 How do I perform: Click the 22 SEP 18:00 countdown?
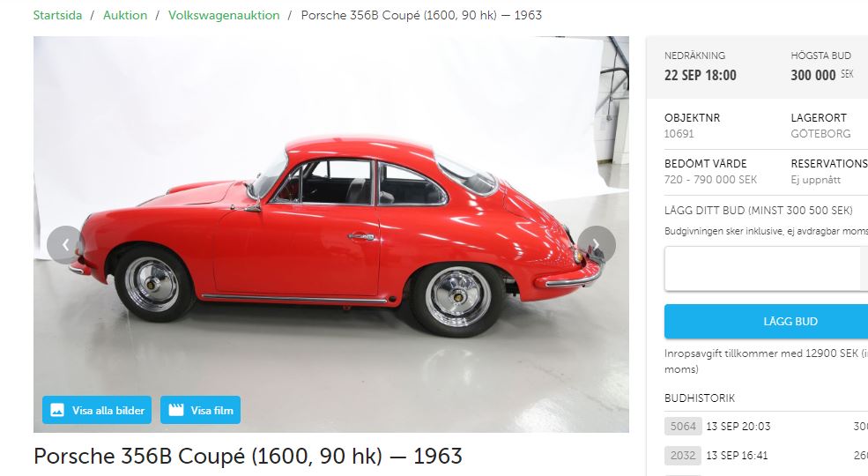coord(701,75)
